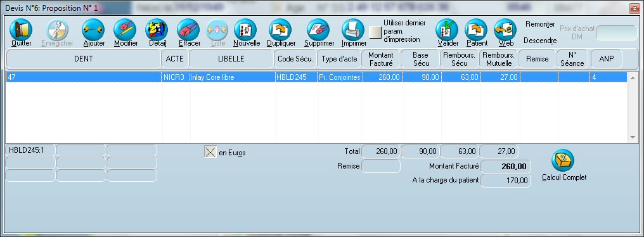Move the line down with Descendre
The width and height of the screenshot is (644, 237).
coord(540,41)
